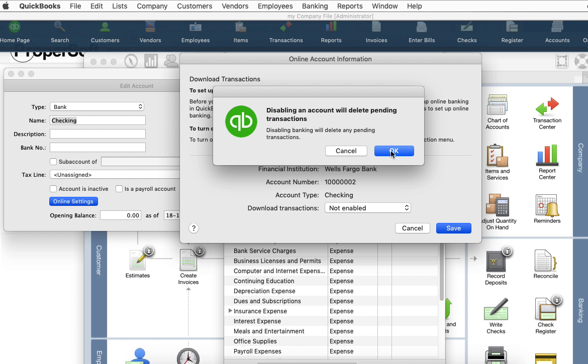Open the Apple menu

[6, 6]
